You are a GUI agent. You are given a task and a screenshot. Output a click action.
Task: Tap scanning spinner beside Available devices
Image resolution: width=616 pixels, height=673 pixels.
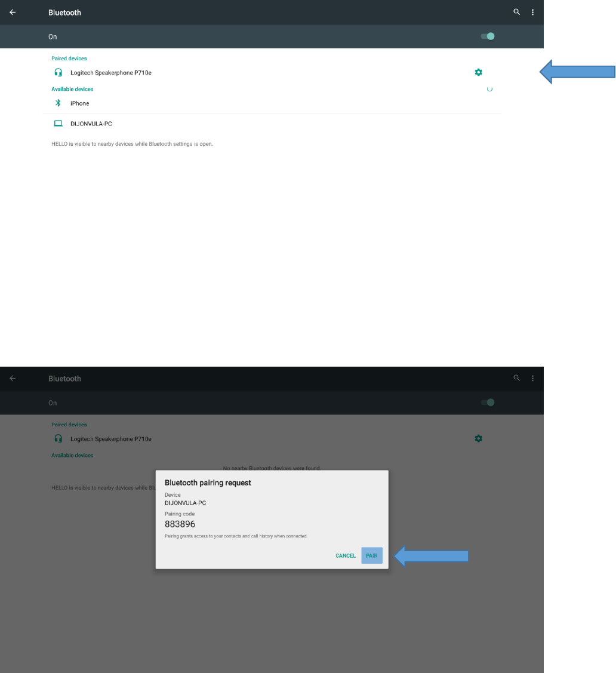coord(489,89)
